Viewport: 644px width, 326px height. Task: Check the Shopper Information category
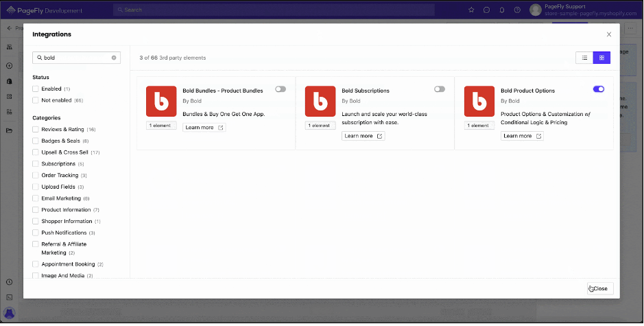coord(36,222)
